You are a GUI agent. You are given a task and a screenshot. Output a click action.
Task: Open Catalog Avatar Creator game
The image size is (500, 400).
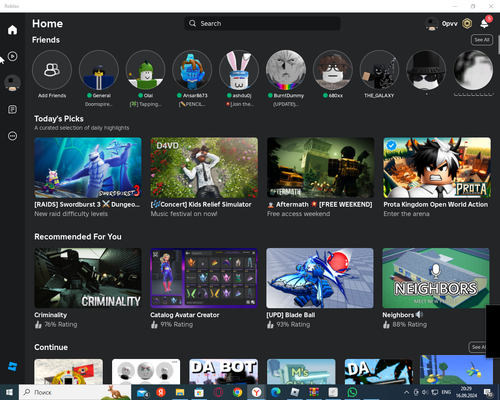[204, 278]
